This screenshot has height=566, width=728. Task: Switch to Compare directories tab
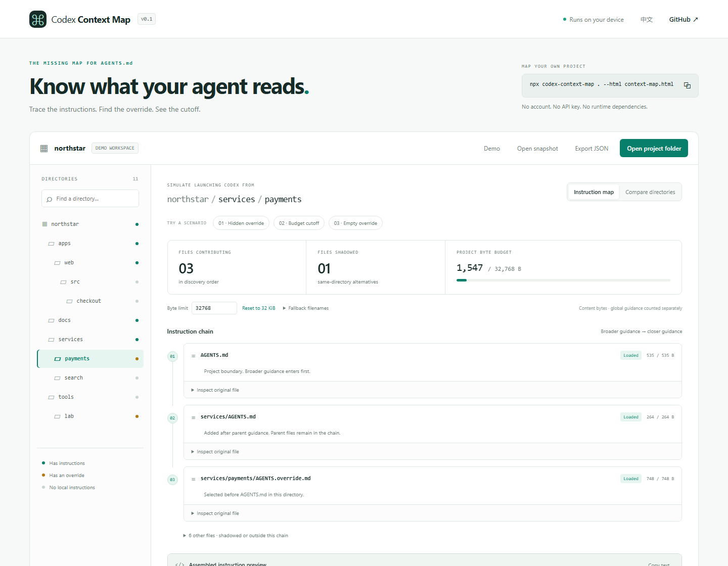click(650, 192)
